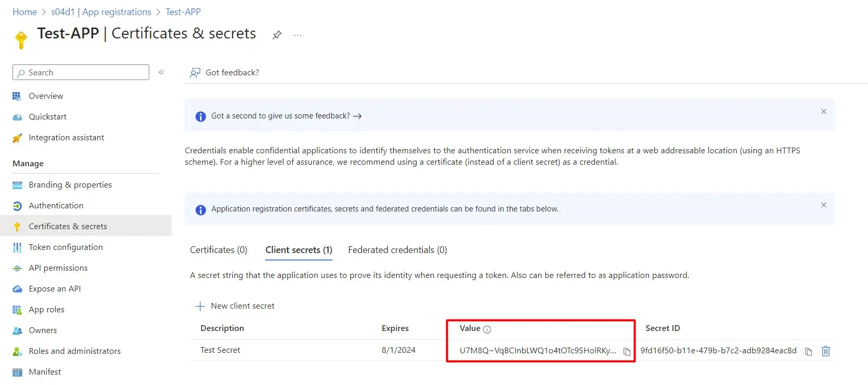Copy the client secret value
868x385 pixels.
(627, 352)
